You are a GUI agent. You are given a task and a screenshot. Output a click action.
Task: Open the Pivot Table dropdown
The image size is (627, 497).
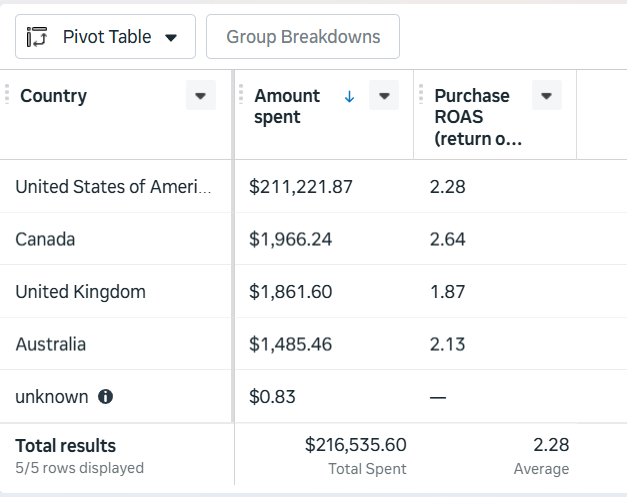(x=105, y=37)
